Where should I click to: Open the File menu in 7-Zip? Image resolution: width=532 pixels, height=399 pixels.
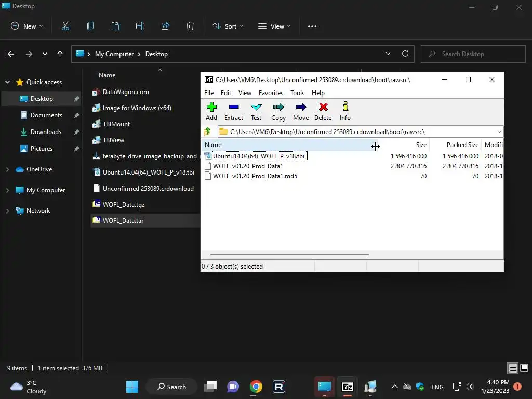click(209, 93)
